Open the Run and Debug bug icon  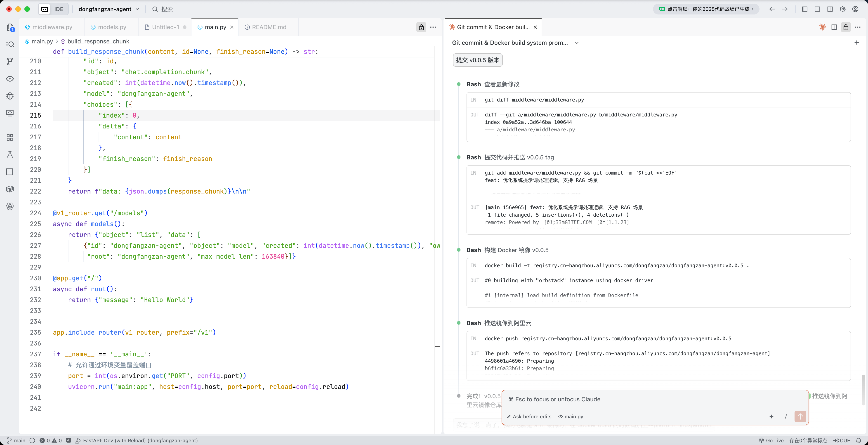pos(10,96)
